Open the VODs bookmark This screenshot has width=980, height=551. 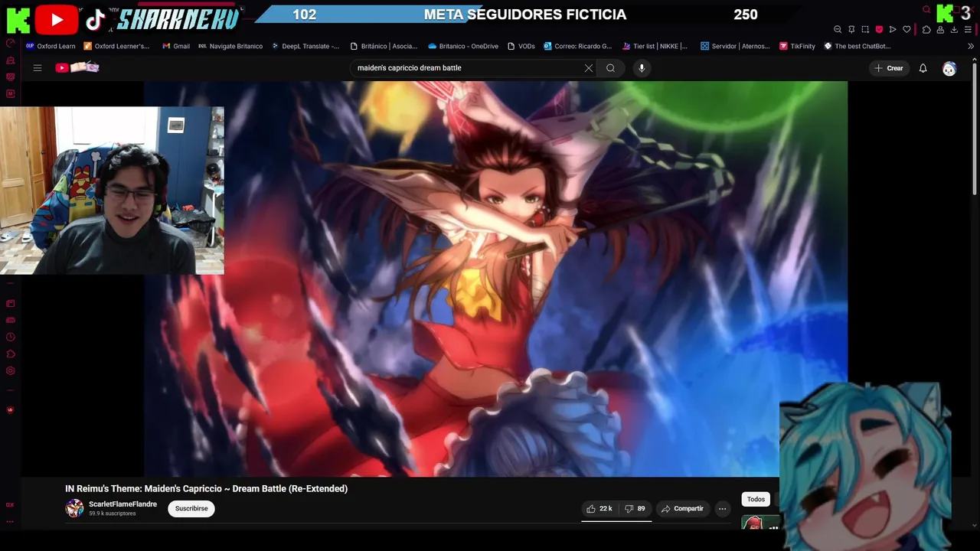pyautogui.click(x=521, y=46)
